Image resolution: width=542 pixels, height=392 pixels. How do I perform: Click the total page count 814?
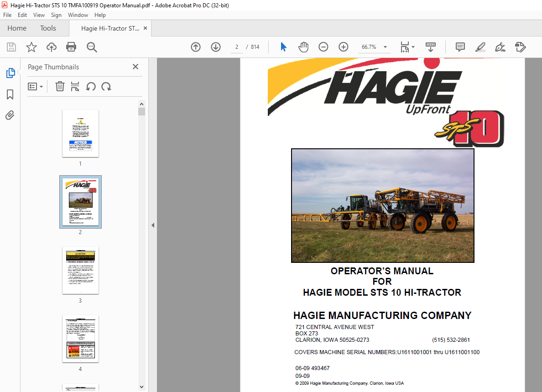[255, 47]
